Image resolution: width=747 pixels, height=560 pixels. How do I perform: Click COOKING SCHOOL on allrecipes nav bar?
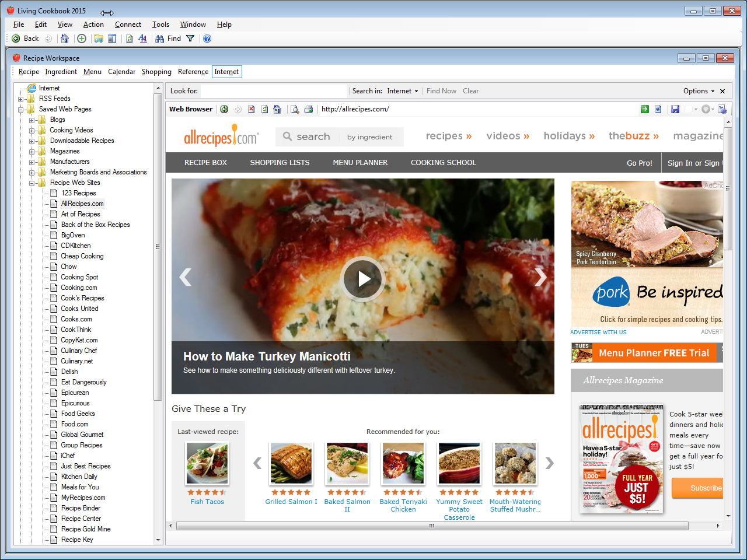pyautogui.click(x=444, y=163)
